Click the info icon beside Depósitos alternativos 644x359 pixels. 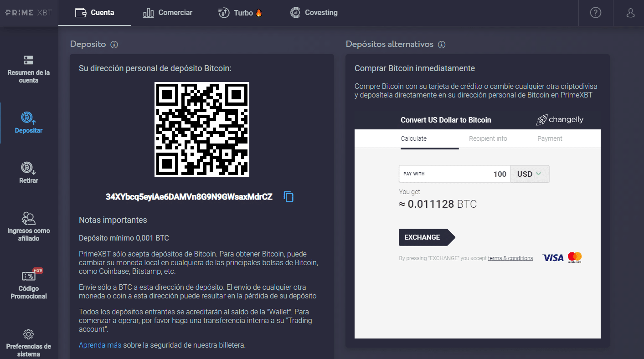point(442,45)
